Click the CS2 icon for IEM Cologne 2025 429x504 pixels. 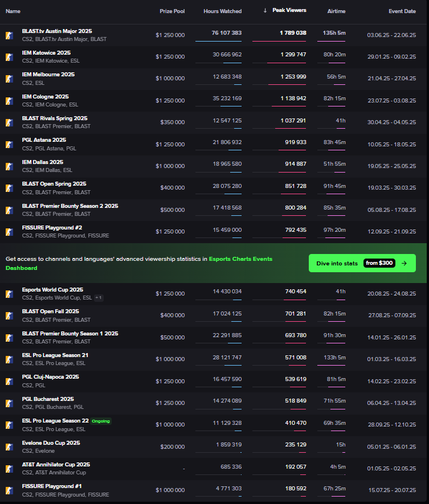pos(9,101)
